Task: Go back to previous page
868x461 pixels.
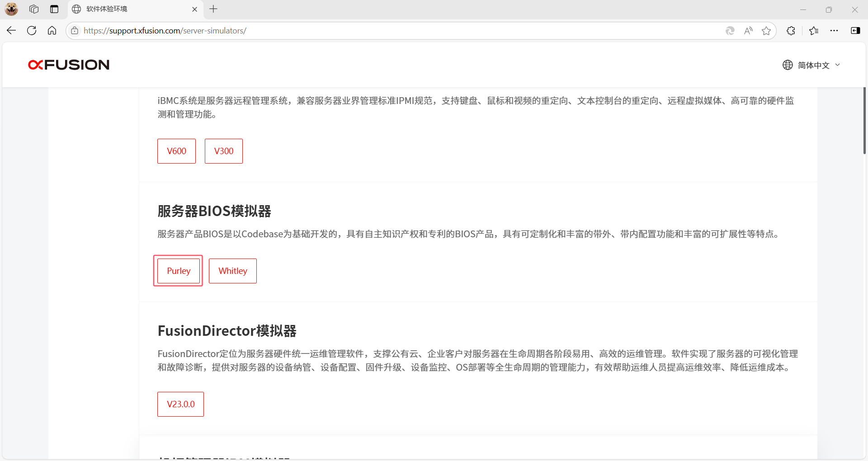Action: point(11,31)
